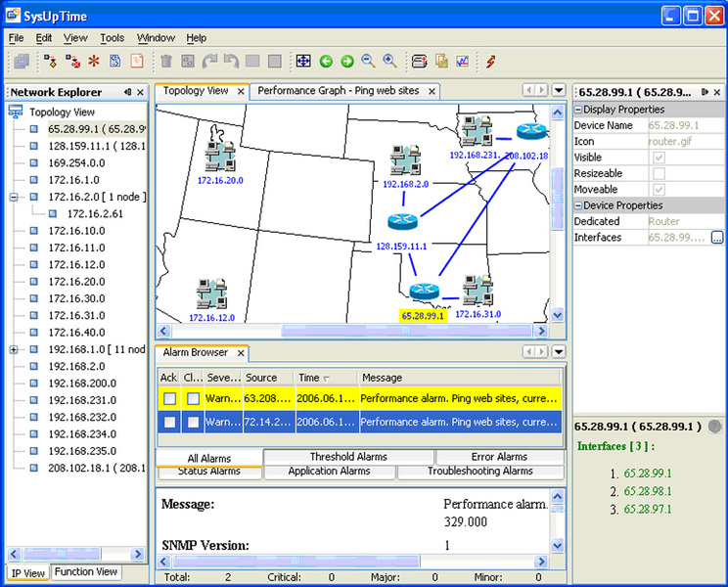The width and height of the screenshot is (728, 587).
Task: Toggle the Visible checkbox
Action: click(x=659, y=158)
